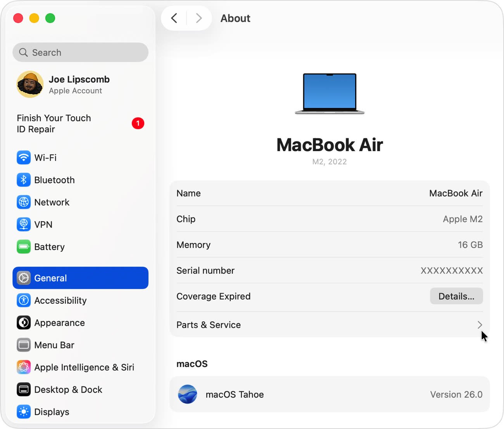This screenshot has width=504, height=429.
Task: Click the Network globe icon
Action: (x=24, y=202)
